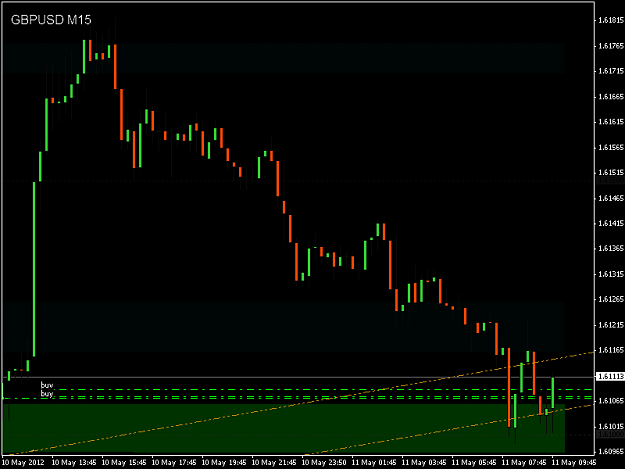Click the 1.61265 price axis label

[x=611, y=299]
